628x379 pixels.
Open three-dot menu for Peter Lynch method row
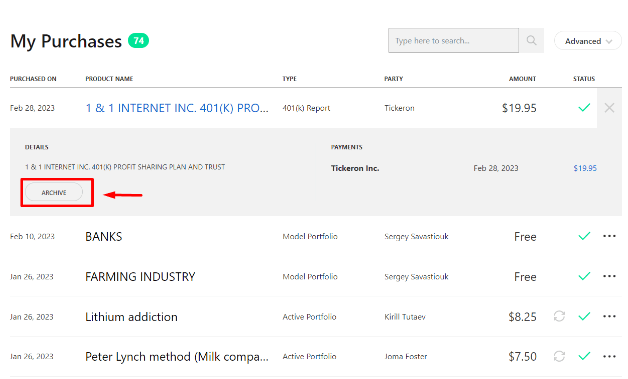(x=609, y=356)
